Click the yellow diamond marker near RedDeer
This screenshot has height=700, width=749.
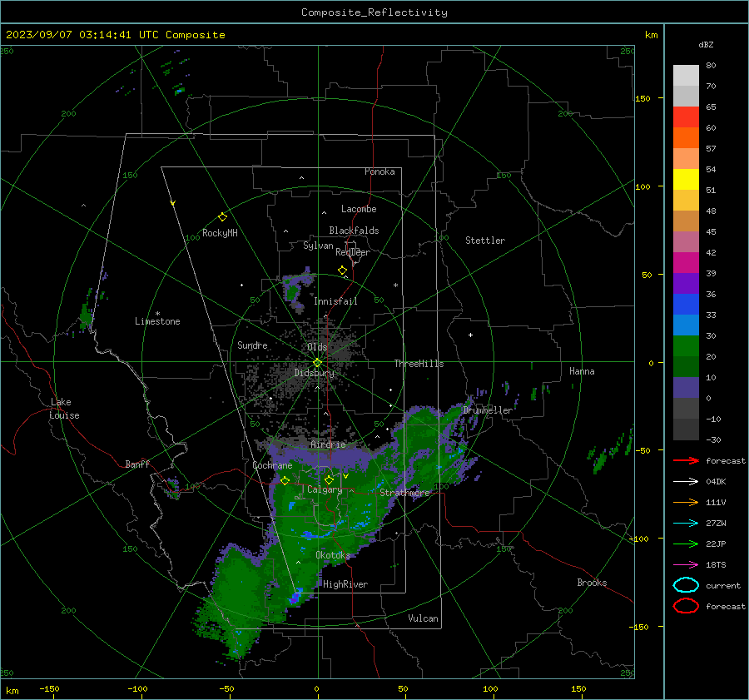pos(342,270)
